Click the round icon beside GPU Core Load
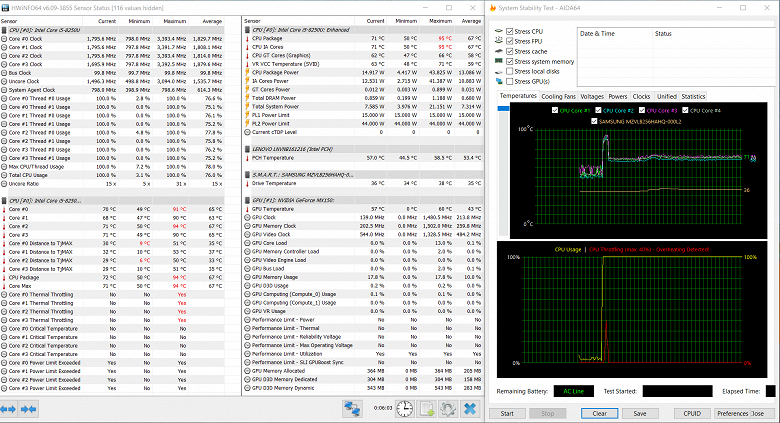 point(247,243)
